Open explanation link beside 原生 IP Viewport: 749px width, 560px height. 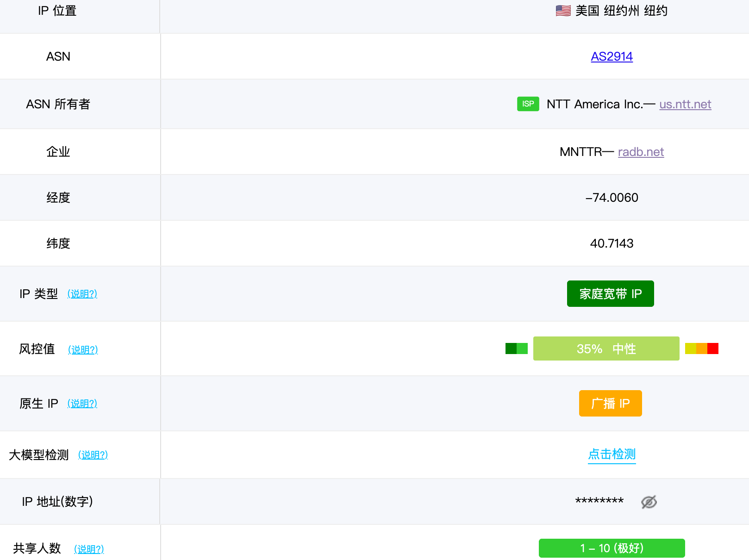(82, 404)
